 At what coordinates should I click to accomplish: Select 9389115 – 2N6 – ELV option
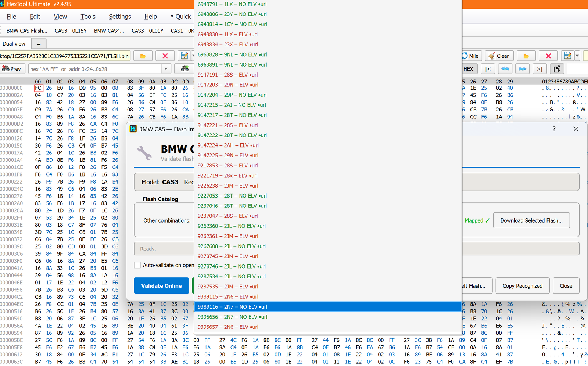328,296
